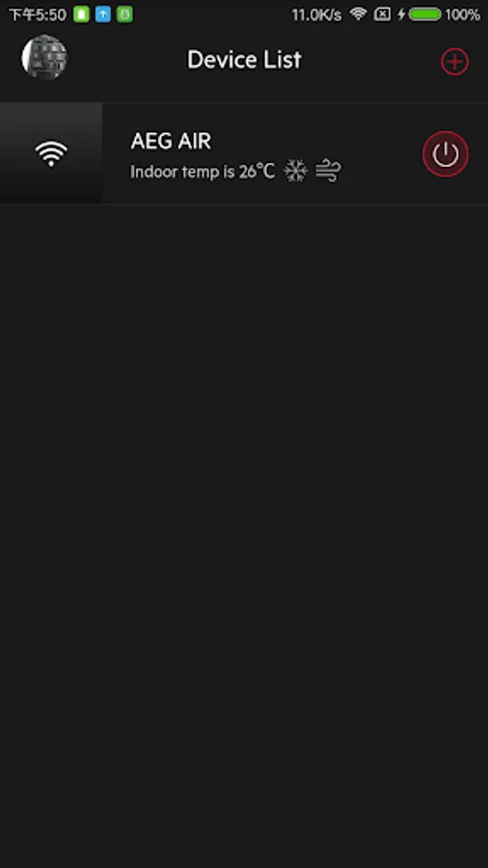Viewport: 488px width, 868px height.
Task: Tap the green battery level indicator
Action: pos(425,14)
